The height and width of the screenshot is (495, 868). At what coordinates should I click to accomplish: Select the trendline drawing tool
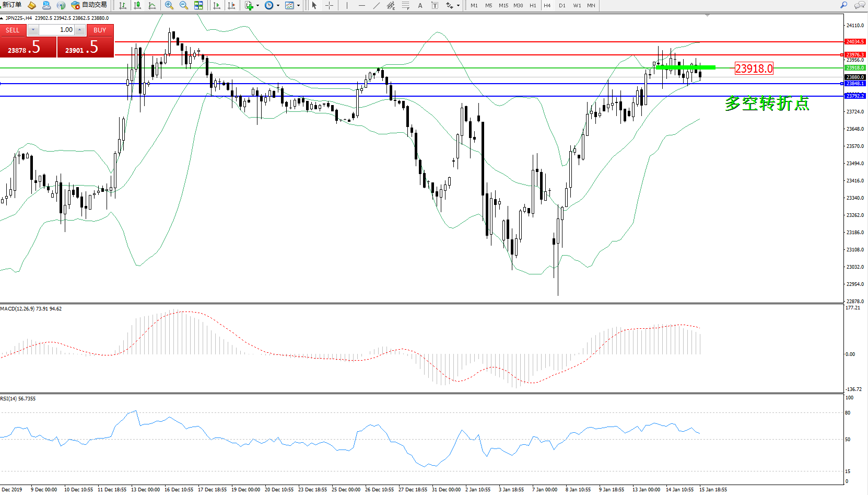pyautogui.click(x=376, y=5)
